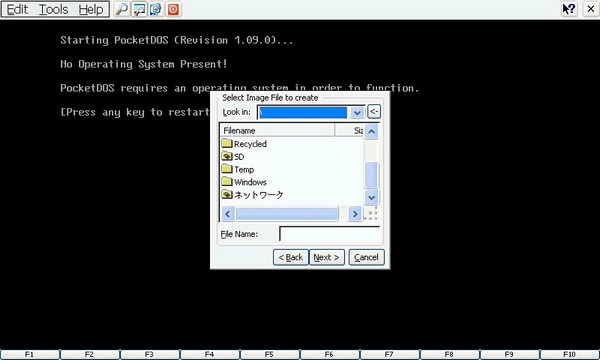
Task: Open the Look in dropdown list
Action: click(357, 112)
